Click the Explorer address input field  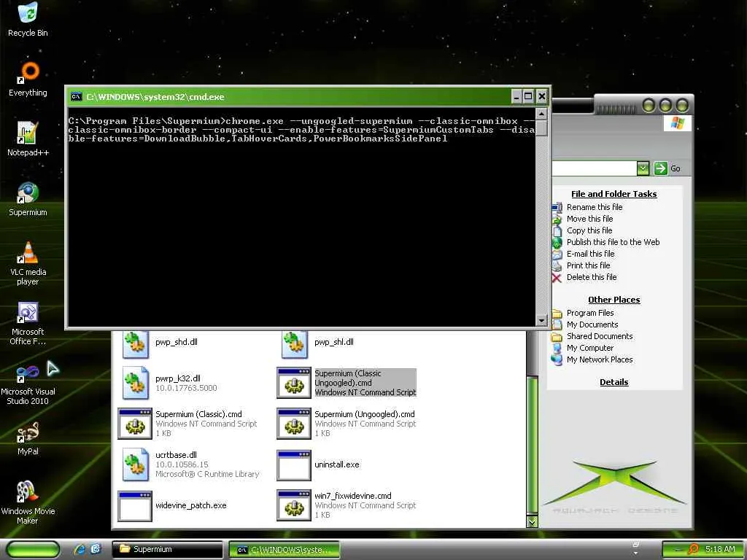click(x=594, y=168)
